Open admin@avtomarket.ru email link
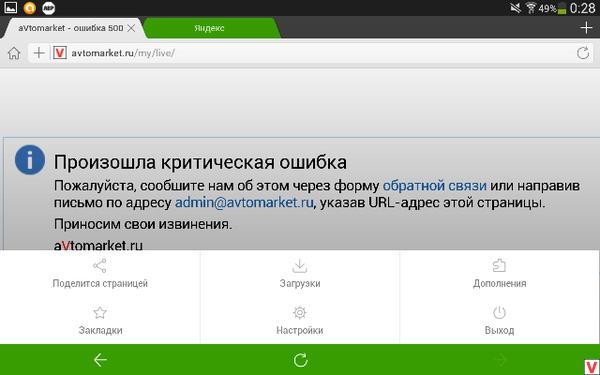Image resolution: width=600 pixels, height=375 pixels. pyautogui.click(x=244, y=202)
